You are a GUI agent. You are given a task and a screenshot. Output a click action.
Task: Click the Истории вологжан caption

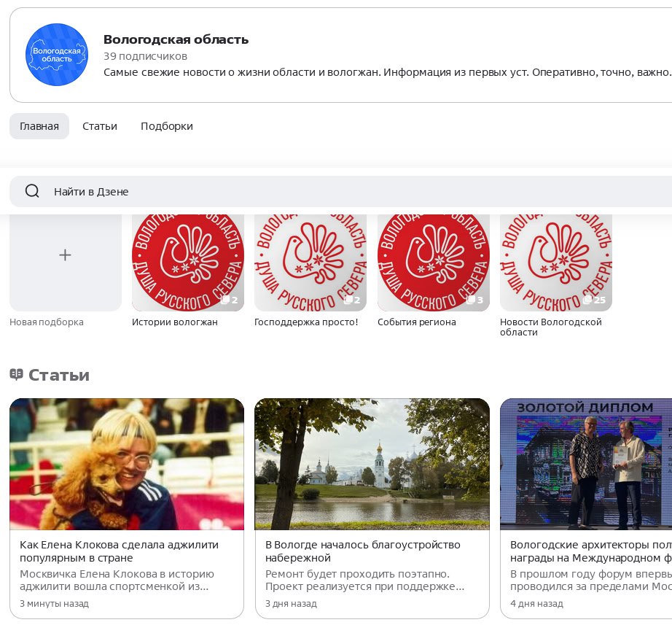pyautogui.click(x=175, y=322)
